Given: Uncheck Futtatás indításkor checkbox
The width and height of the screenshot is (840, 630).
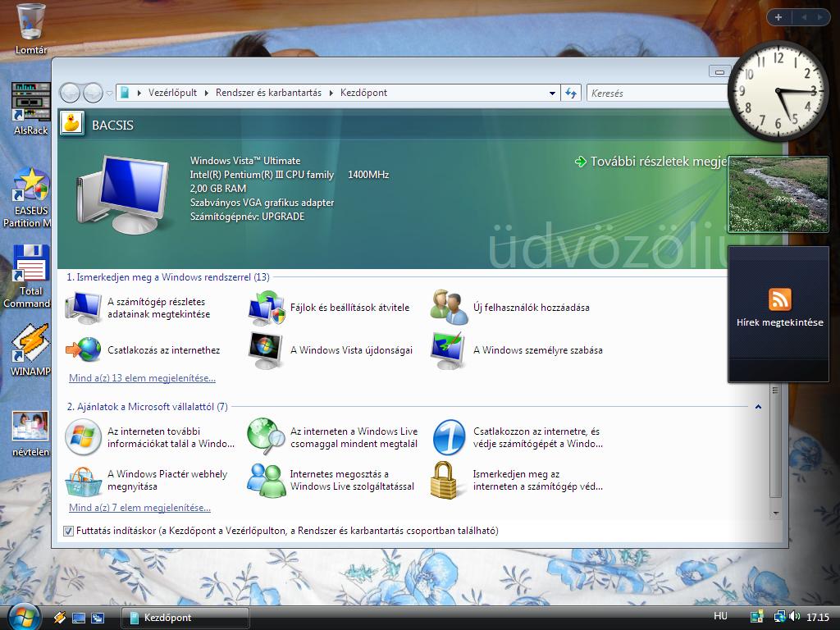Looking at the screenshot, I should (x=69, y=531).
